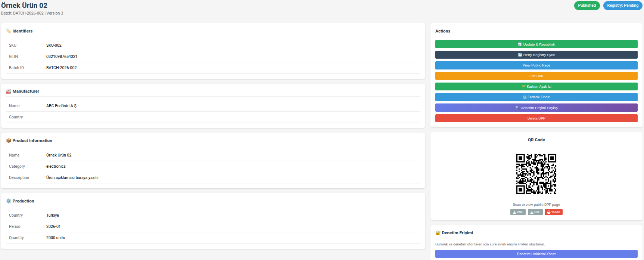Click the sync icon on Retry Registry Sync
The width and height of the screenshot is (644, 260).
click(520, 55)
